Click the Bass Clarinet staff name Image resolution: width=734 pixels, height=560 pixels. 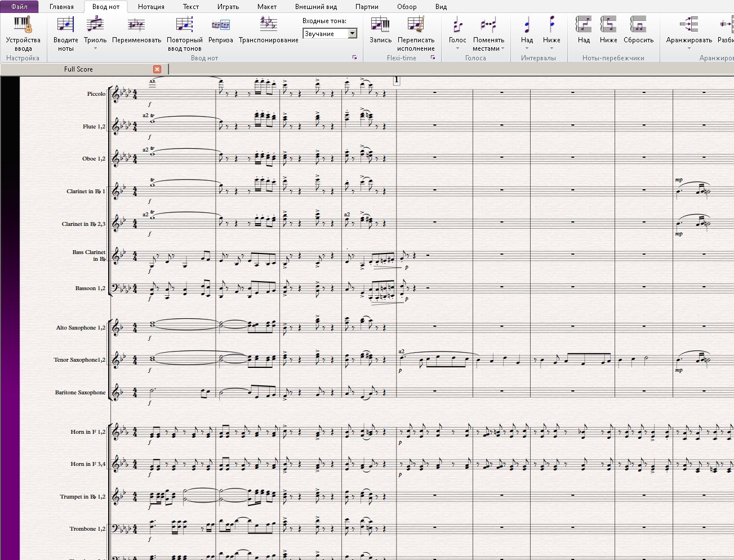(89, 256)
